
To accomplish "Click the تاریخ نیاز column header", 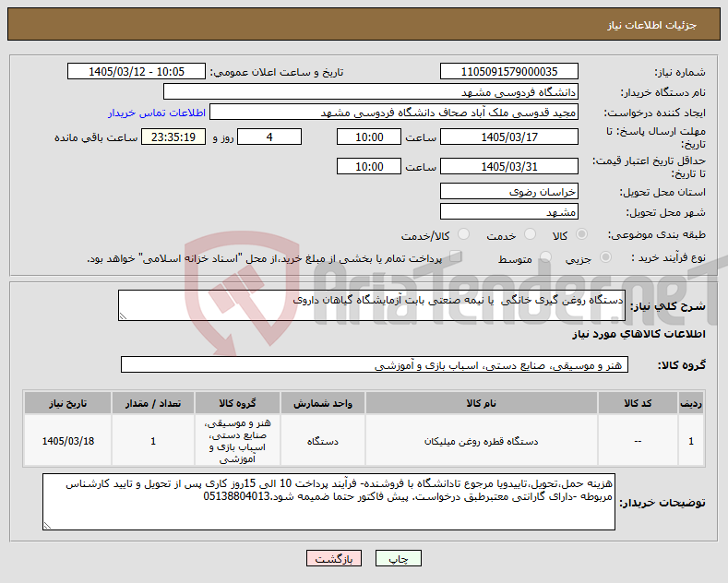I will [x=67, y=403].
